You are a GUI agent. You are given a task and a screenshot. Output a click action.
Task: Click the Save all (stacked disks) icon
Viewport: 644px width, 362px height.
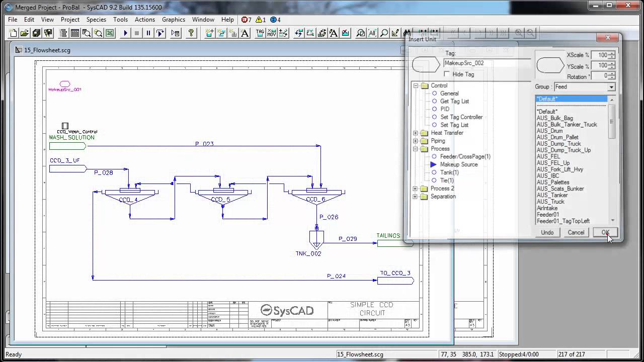36,33
